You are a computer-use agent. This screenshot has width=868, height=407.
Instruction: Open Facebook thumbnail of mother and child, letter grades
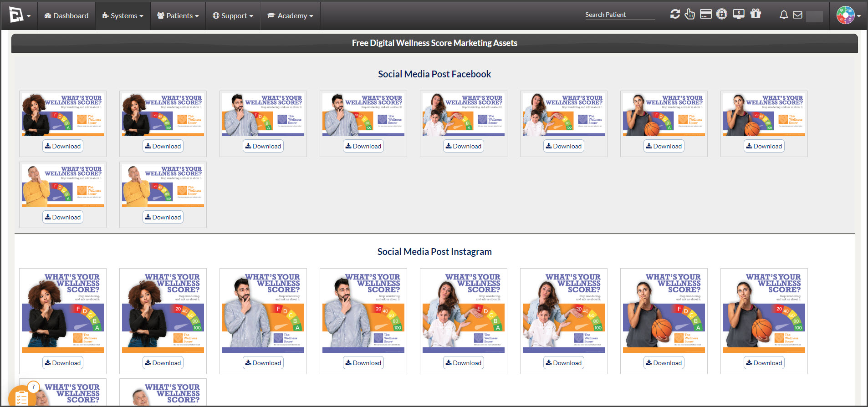pos(464,115)
